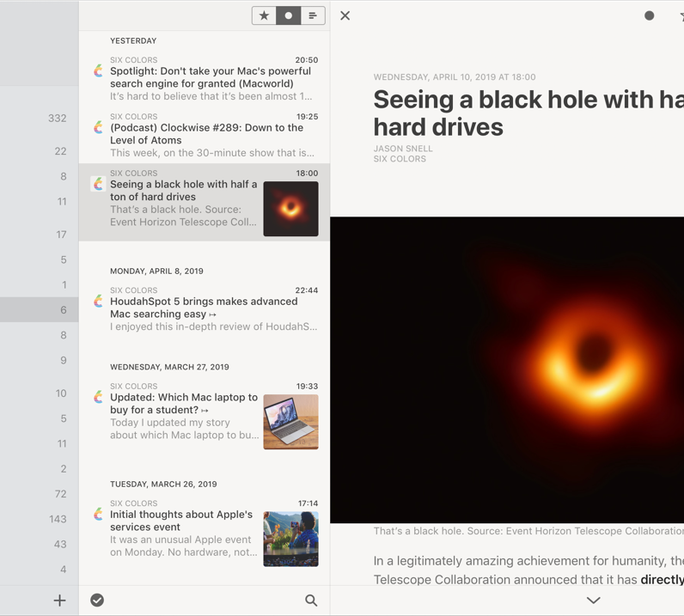Viewport: 684px width, 616px height.
Task: Click black hole thumbnail in list
Action: (x=291, y=209)
